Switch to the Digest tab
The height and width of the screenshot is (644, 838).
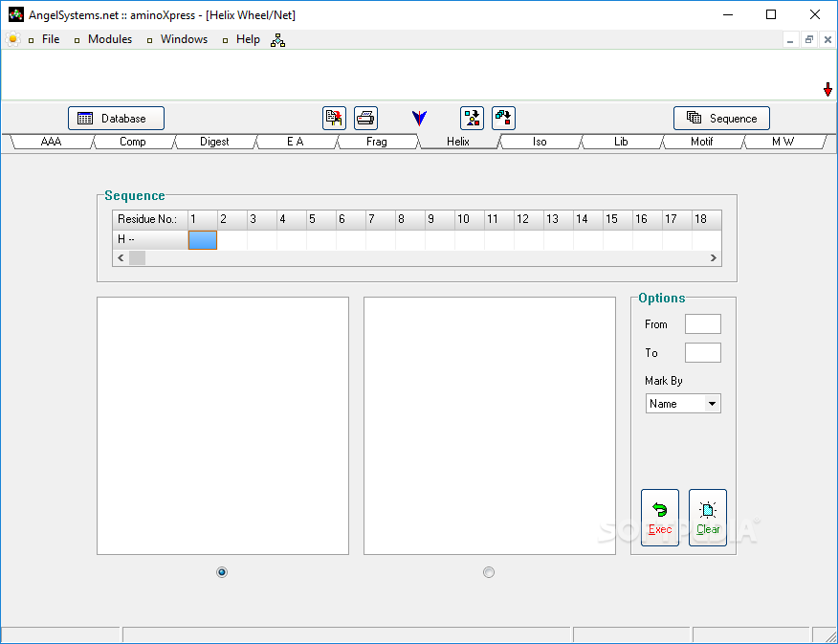[x=214, y=142]
